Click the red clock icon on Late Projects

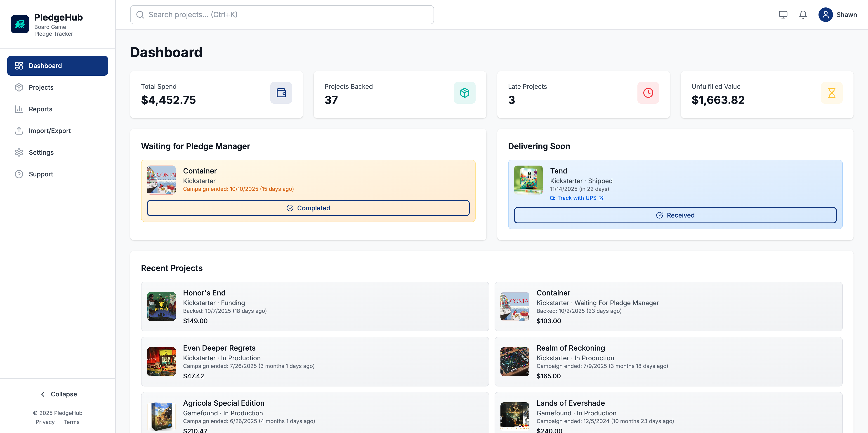tap(648, 93)
